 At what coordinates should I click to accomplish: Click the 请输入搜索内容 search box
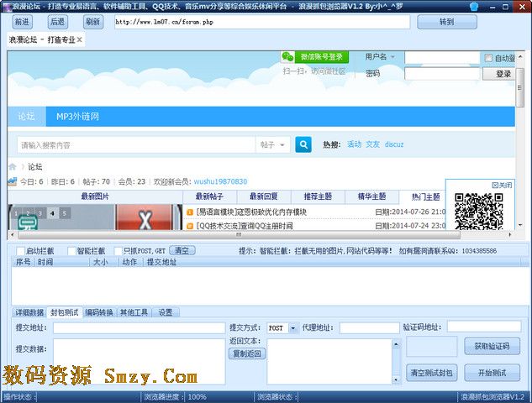(x=135, y=145)
